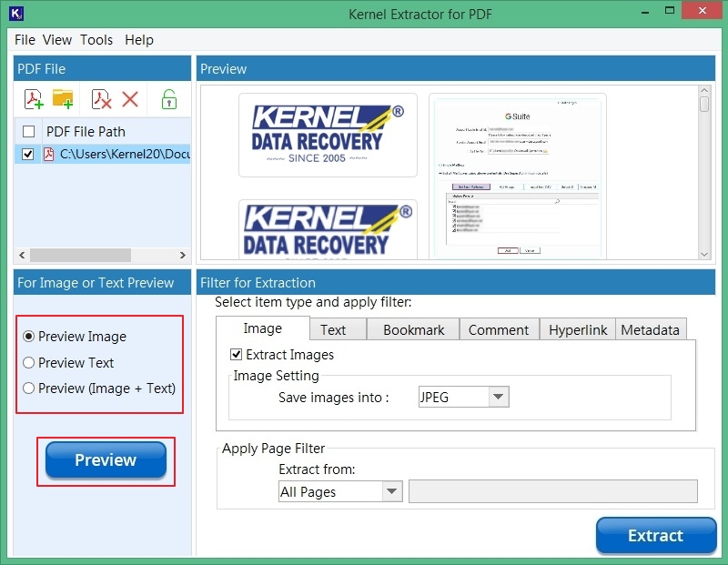Click the Extract button
The image size is (728, 565).
(x=656, y=535)
